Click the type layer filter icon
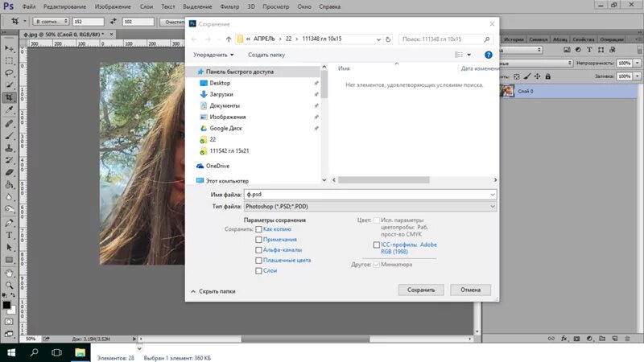 point(589,50)
